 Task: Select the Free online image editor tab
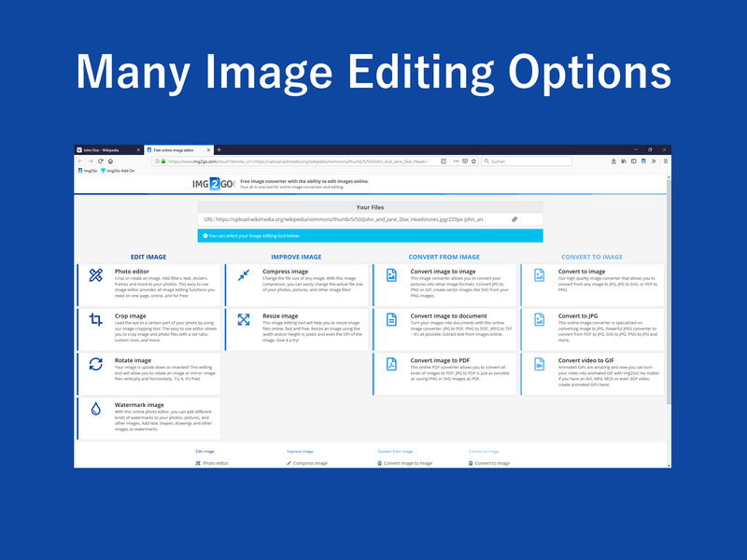[x=178, y=150]
